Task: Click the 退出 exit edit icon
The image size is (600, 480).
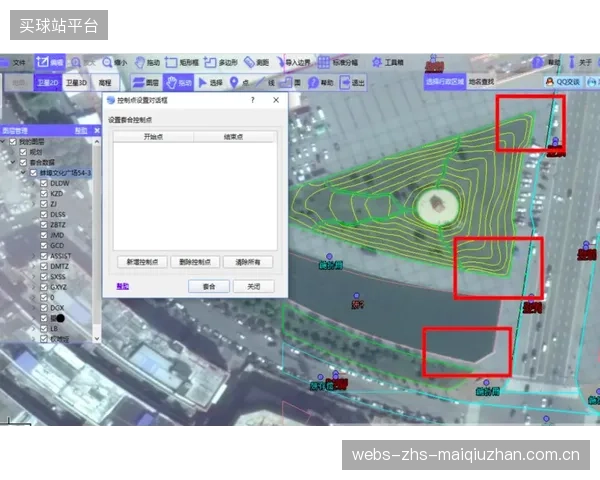Action: point(345,83)
